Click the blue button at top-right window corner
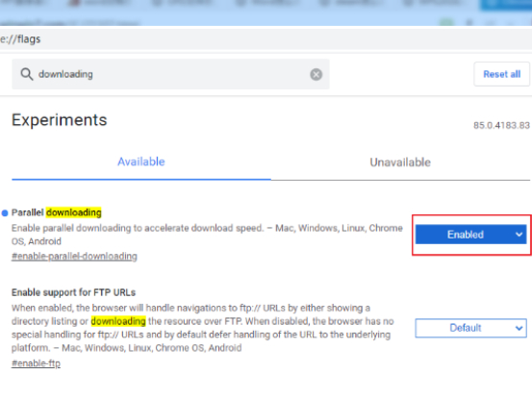The width and height of the screenshot is (532, 399). point(506,5)
